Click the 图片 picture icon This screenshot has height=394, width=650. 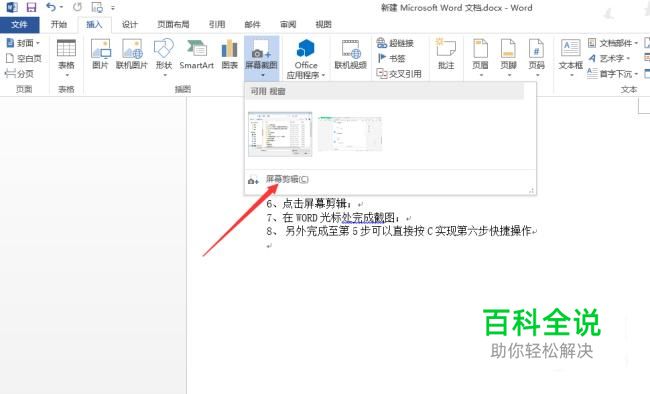coord(101,54)
